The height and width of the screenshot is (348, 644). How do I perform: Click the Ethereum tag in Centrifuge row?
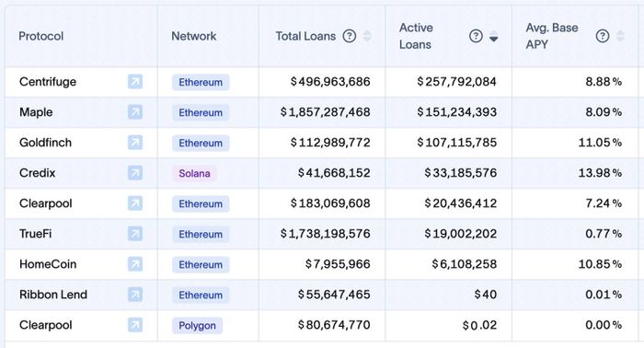201,82
